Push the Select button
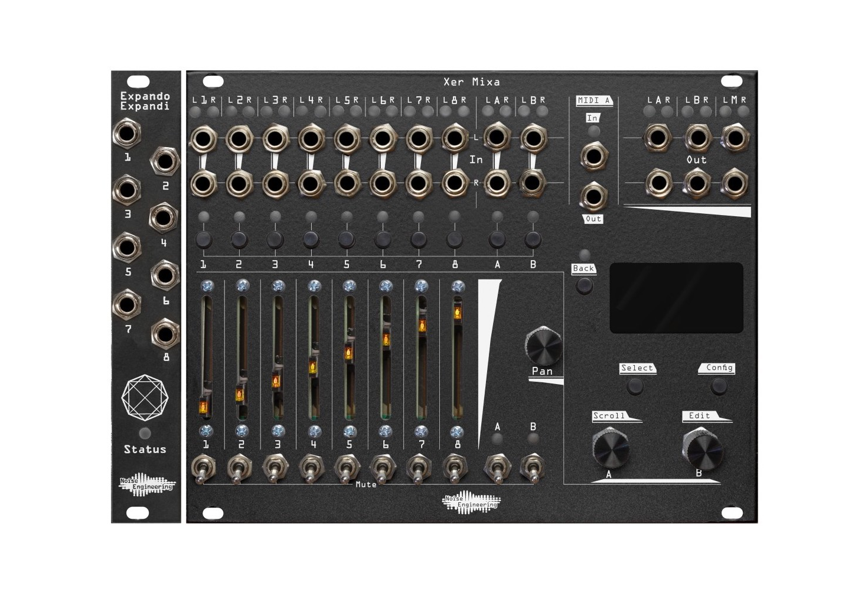Viewport: 868px width, 608px height. pyautogui.click(x=635, y=386)
